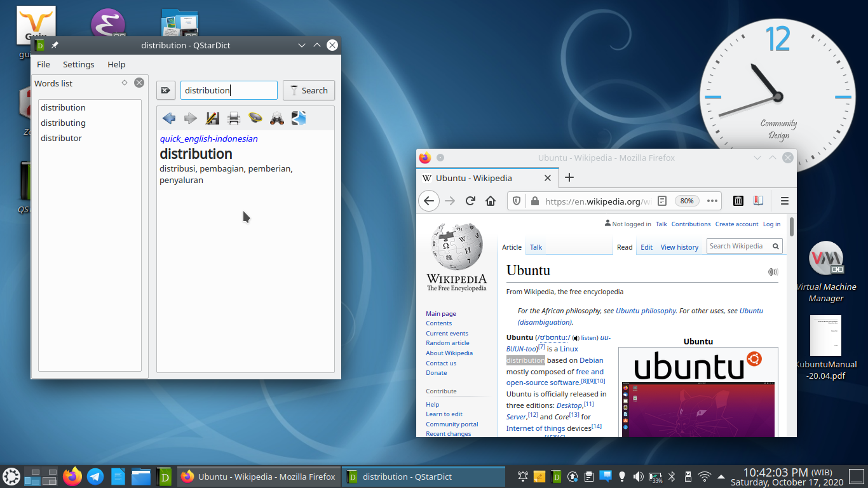The height and width of the screenshot is (488, 868).
Task: Open the Settings menu in QStarDict
Action: [79, 64]
